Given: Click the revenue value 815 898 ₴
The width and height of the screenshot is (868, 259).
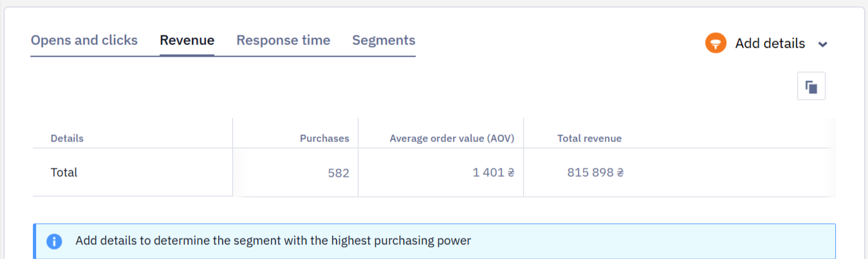Looking at the screenshot, I should (596, 173).
